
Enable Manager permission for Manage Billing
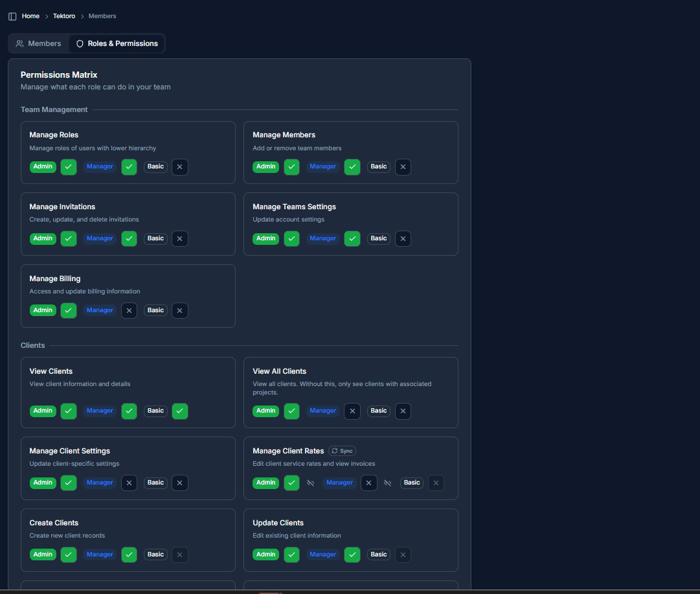130,311
